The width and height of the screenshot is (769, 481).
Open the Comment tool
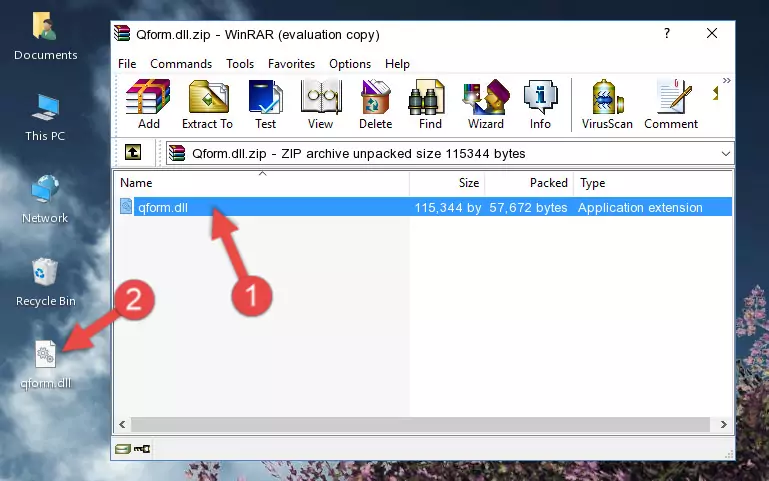pos(671,104)
